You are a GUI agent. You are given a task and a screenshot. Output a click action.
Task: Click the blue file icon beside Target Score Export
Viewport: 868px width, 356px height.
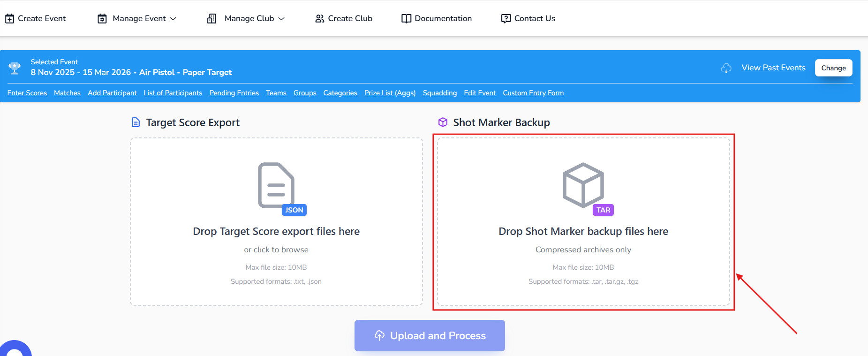point(136,122)
